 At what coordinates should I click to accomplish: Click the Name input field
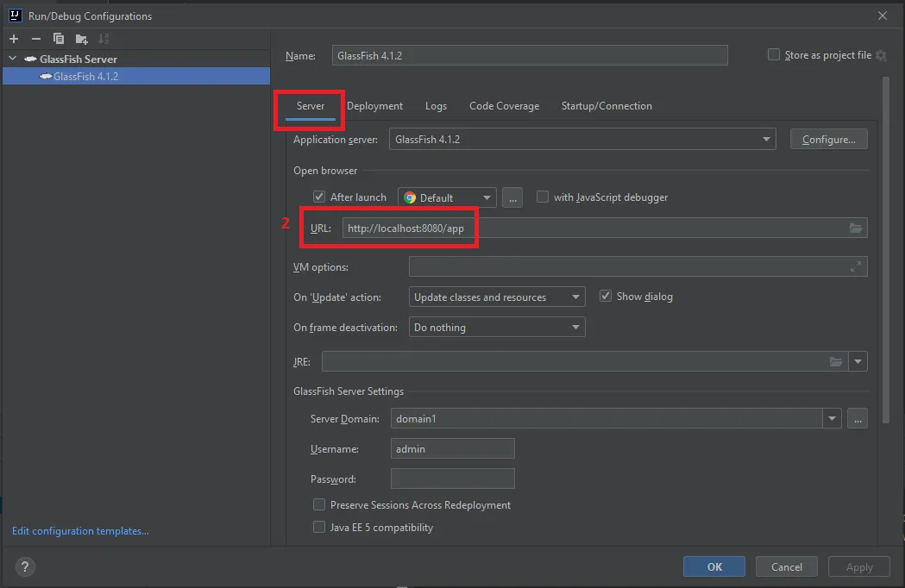click(x=529, y=55)
